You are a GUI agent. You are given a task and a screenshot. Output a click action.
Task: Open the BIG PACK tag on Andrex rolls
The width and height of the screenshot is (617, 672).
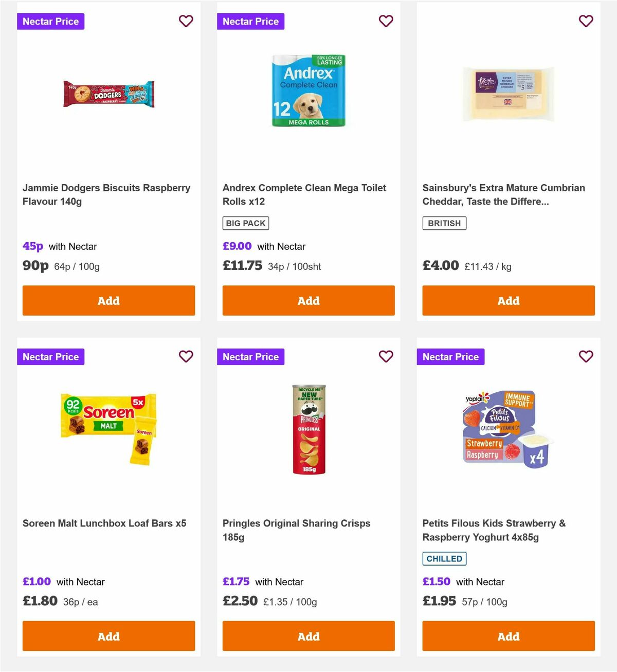[245, 223]
